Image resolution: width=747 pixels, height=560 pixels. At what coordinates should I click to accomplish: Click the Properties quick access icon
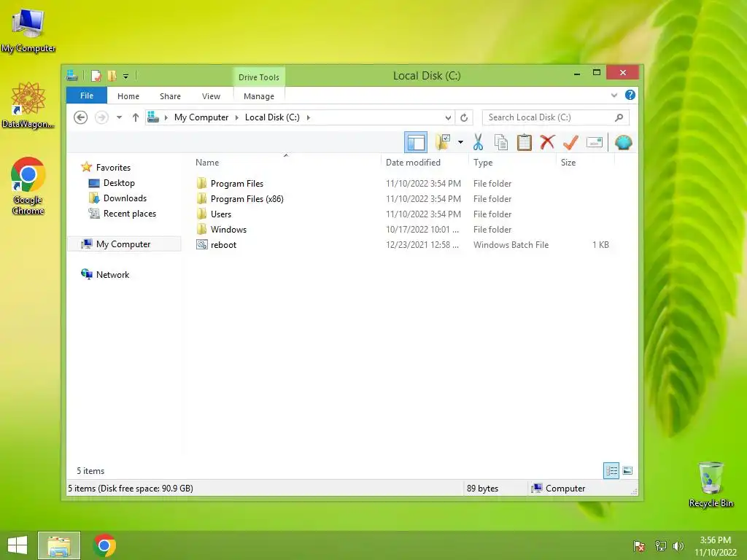point(96,76)
